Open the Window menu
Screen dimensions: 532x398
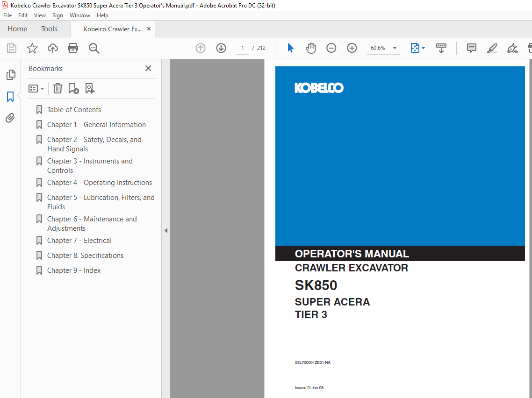click(80, 15)
